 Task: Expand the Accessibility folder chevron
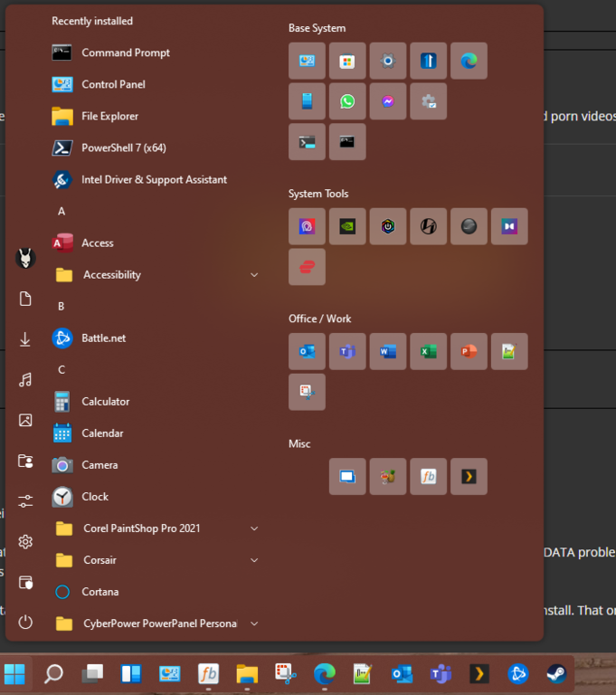point(254,275)
